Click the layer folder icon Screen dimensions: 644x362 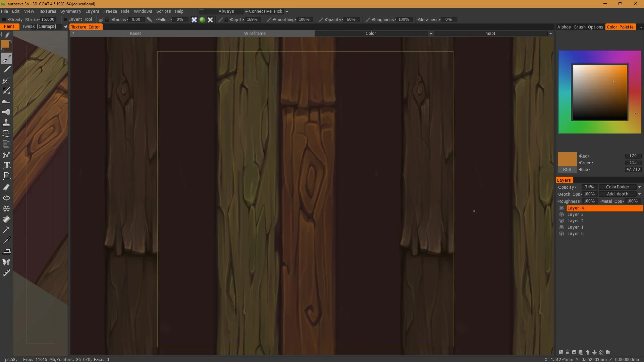click(608, 352)
